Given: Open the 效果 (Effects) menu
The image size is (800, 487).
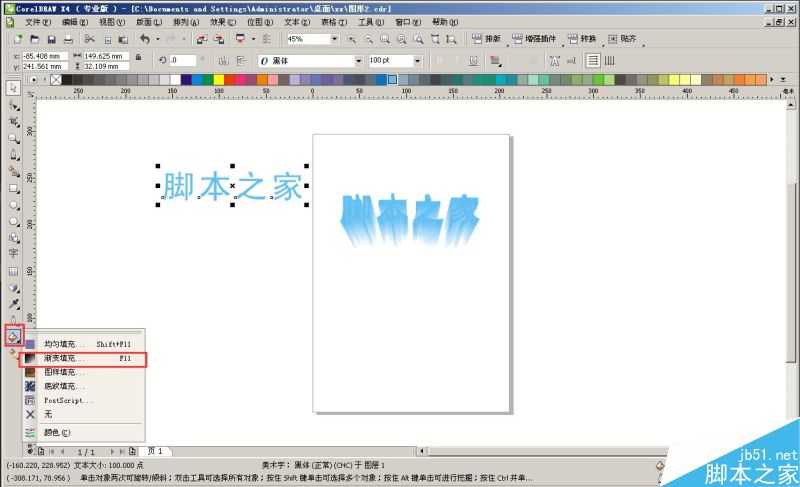Looking at the screenshot, I should pos(219,21).
